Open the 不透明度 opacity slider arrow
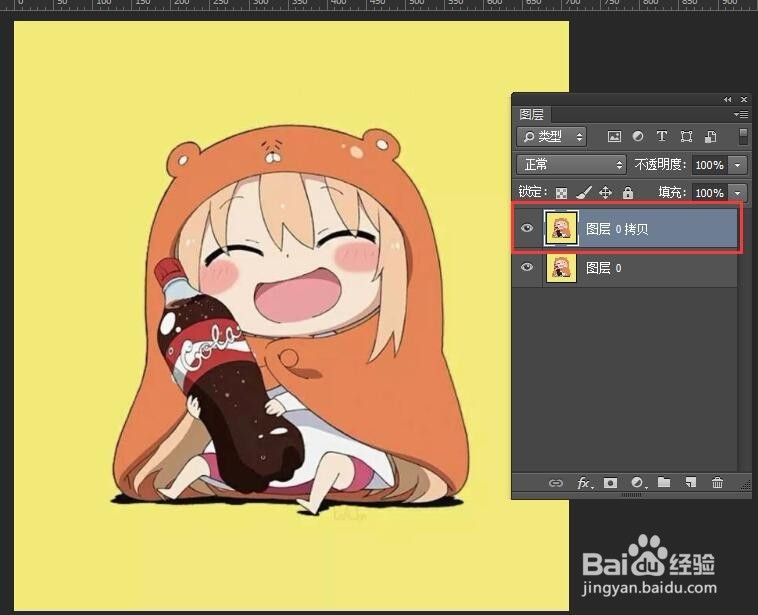This screenshot has height=615, width=758. (738, 165)
